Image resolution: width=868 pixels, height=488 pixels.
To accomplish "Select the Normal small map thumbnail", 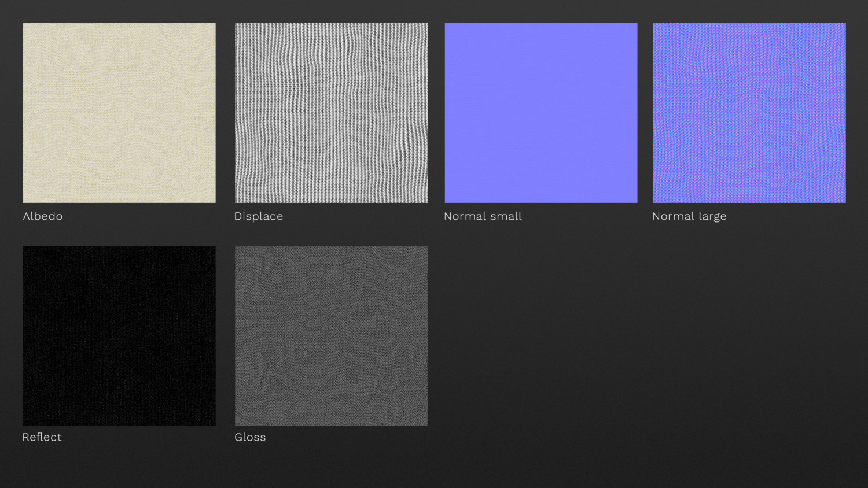I will tap(541, 113).
